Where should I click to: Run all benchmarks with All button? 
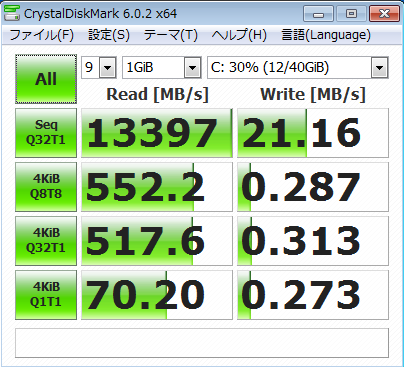[46, 79]
